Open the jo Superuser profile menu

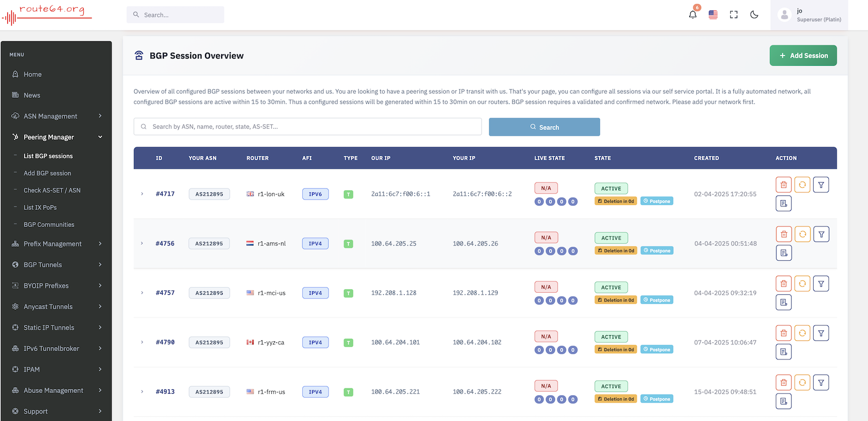tap(809, 15)
